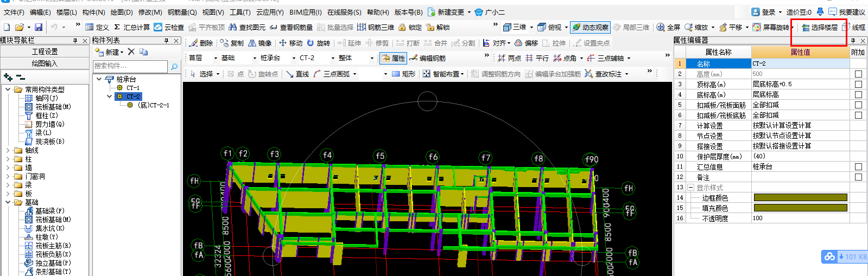Image resolution: width=868 pixels, height=276 pixels.
Task: Click the 工程设置 button
Action: point(45,52)
